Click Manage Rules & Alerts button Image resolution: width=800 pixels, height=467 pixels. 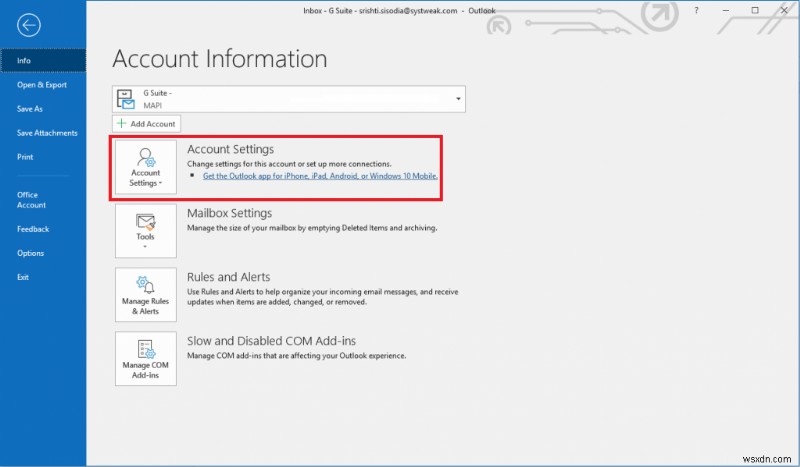pos(146,295)
